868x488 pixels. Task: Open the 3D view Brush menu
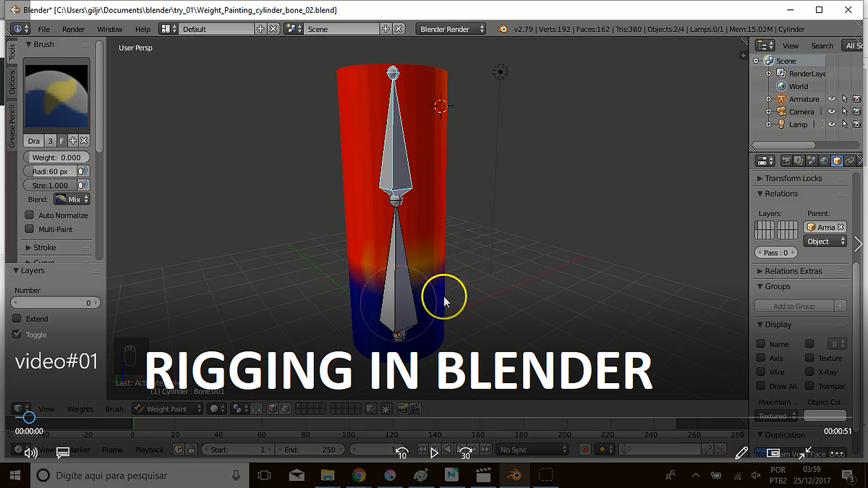pyautogui.click(x=114, y=408)
